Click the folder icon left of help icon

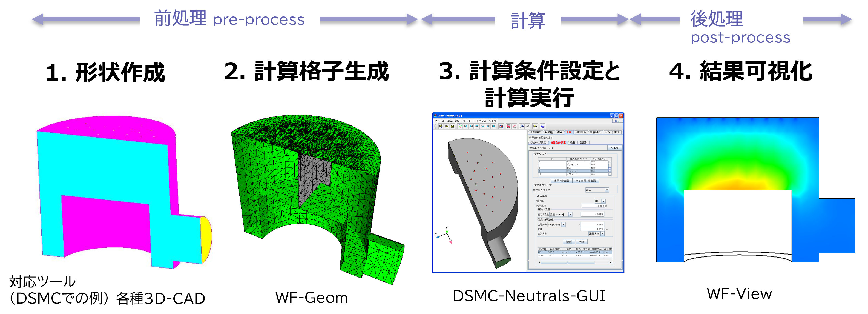click(x=535, y=126)
